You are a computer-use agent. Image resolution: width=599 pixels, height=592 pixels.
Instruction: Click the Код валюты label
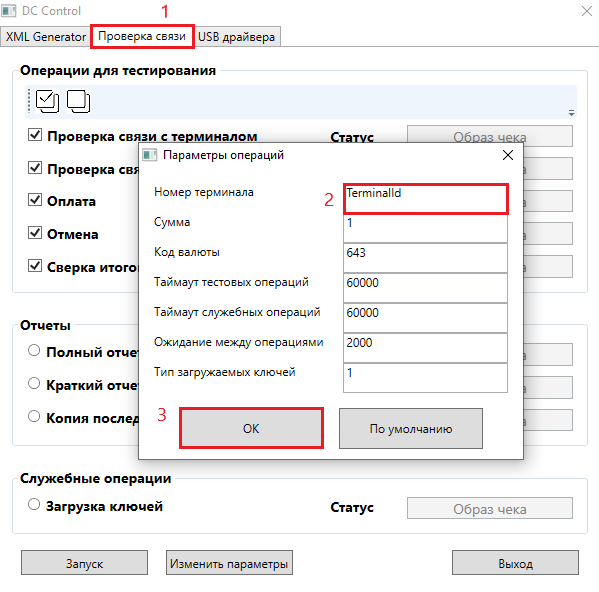coord(187,252)
